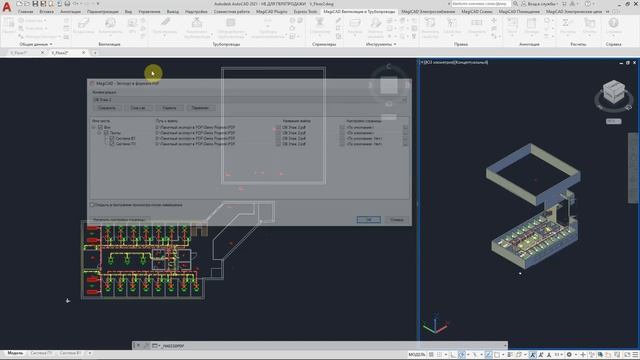Open page settings dropdown for Система П1 row
Image resolution: width=640 pixels, height=360 pixels.
tap(405, 144)
